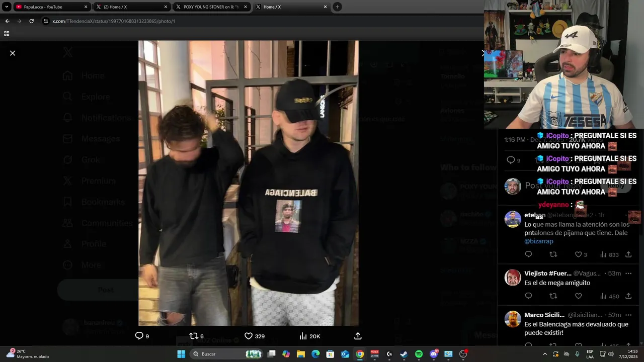This screenshot has width=644, height=362.
Task: Open Marco Sicili... profile name
Action: tap(544, 315)
